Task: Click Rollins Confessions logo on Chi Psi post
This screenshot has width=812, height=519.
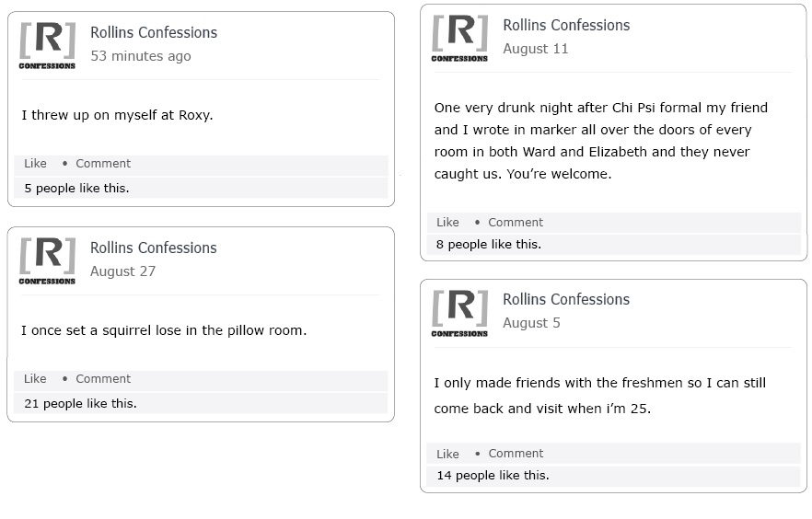Action: [459, 37]
